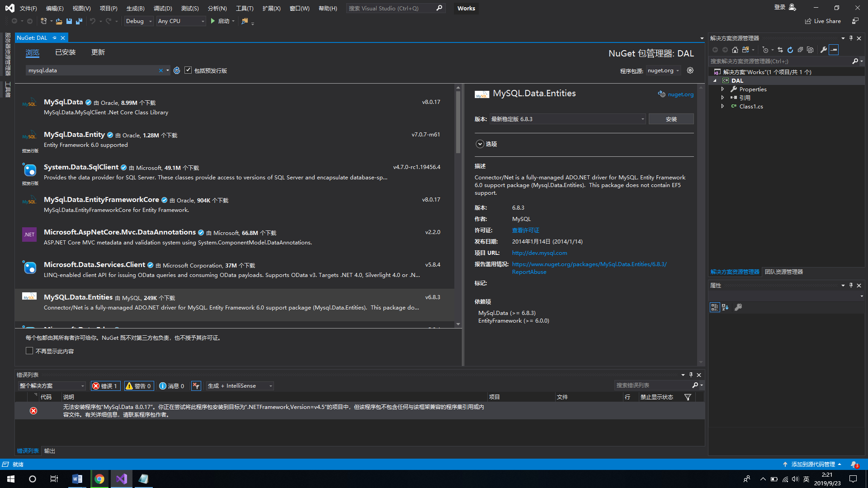Toggle the Warnings 0 filter button
The image size is (868, 488).
pos(139,386)
